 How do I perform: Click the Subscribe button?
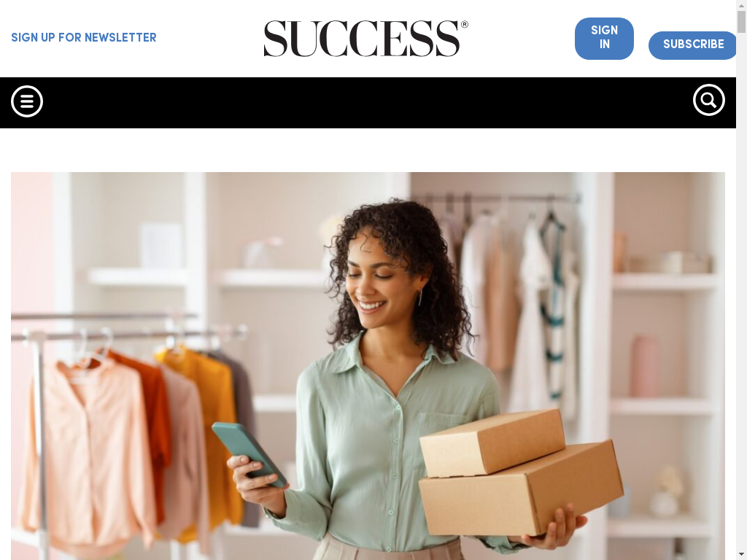(693, 45)
